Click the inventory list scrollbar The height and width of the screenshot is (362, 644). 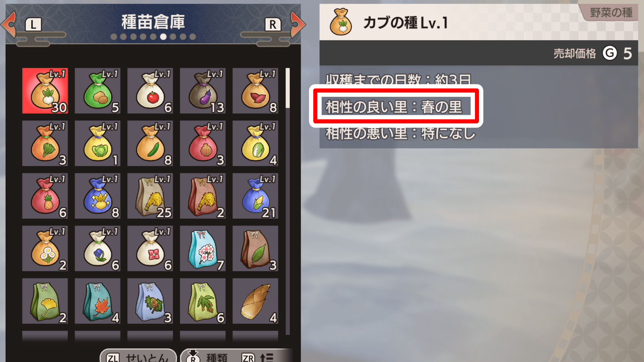coord(288,201)
